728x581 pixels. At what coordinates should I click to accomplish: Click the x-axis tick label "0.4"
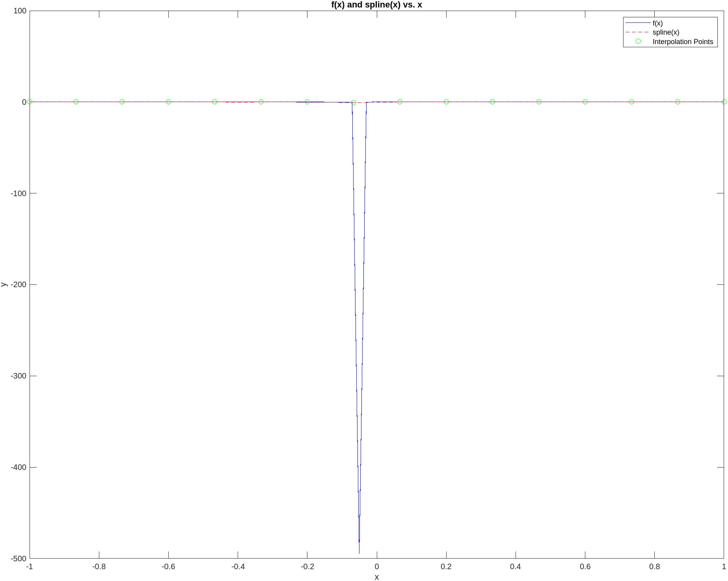[516, 567]
